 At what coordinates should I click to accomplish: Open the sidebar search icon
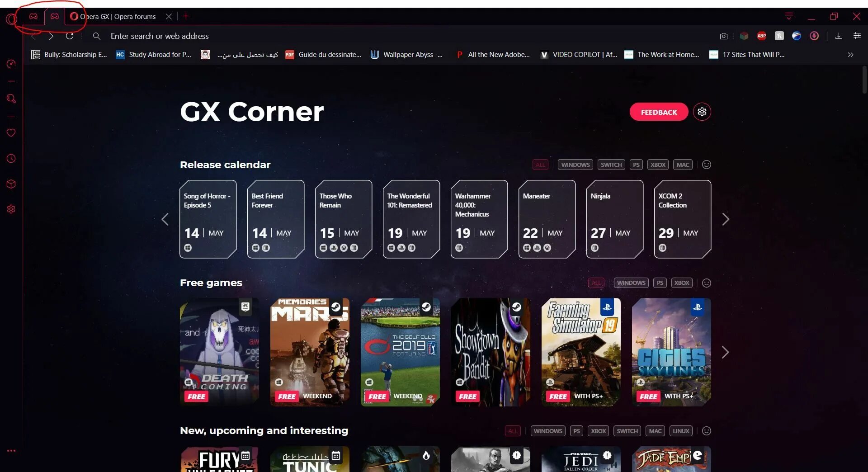11,99
